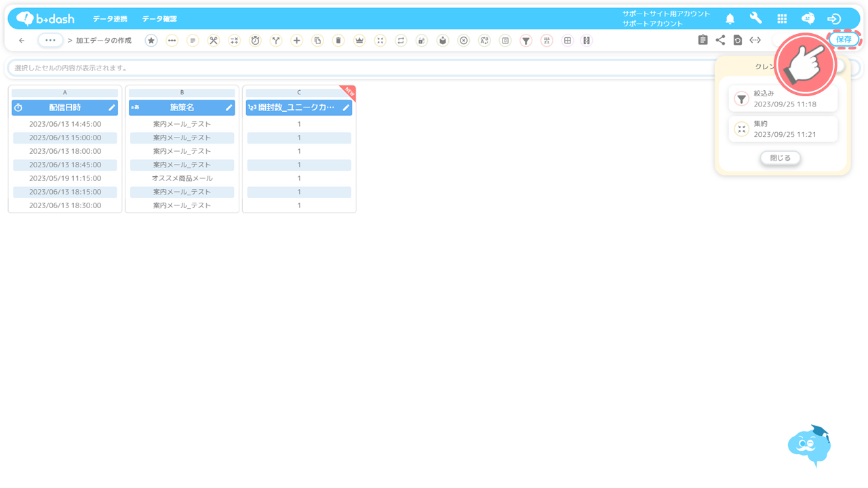Select column letter C label
This screenshot has width=868, height=488.
[x=299, y=93]
